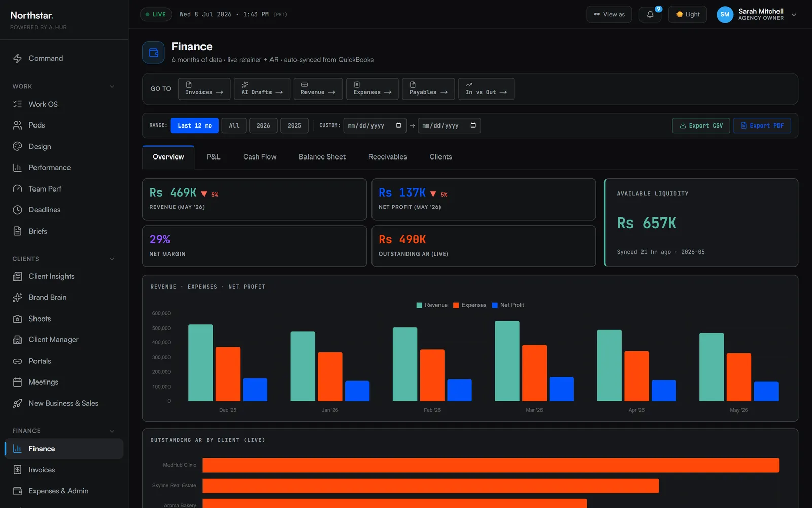The image size is (812, 508).
Task: Click the Pods people icon
Action: point(17,125)
